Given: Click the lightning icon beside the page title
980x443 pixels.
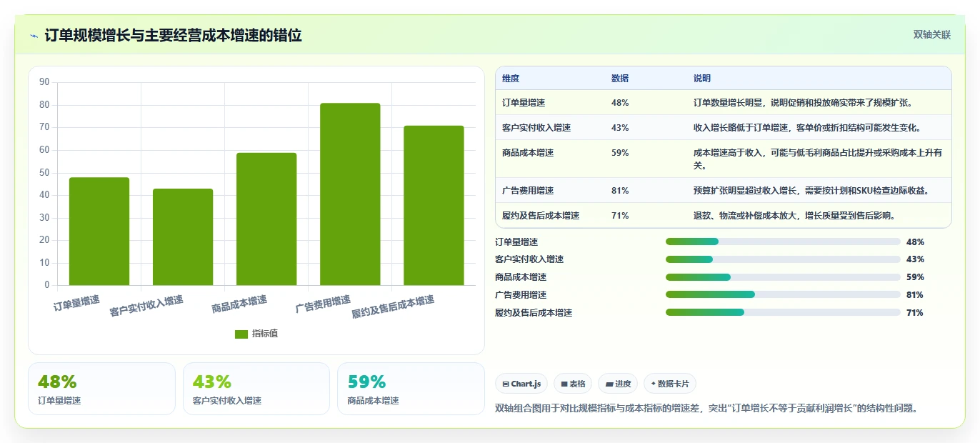Looking at the screenshot, I should pos(34,35).
